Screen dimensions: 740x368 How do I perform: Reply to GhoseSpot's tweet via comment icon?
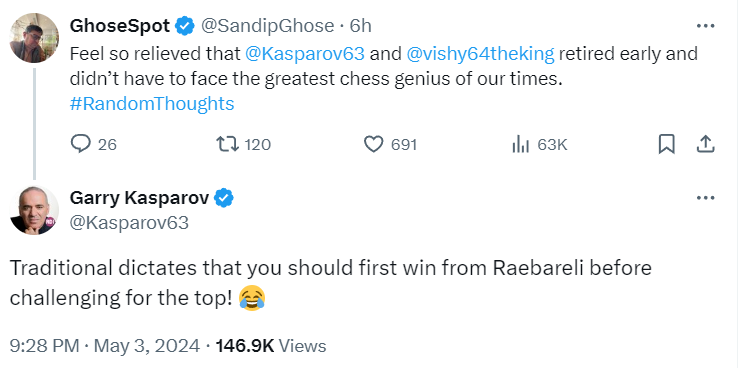click(x=81, y=144)
